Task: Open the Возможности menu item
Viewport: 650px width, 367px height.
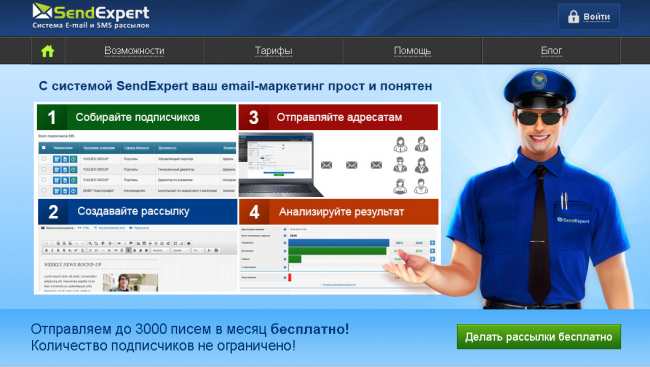Action: tap(134, 51)
